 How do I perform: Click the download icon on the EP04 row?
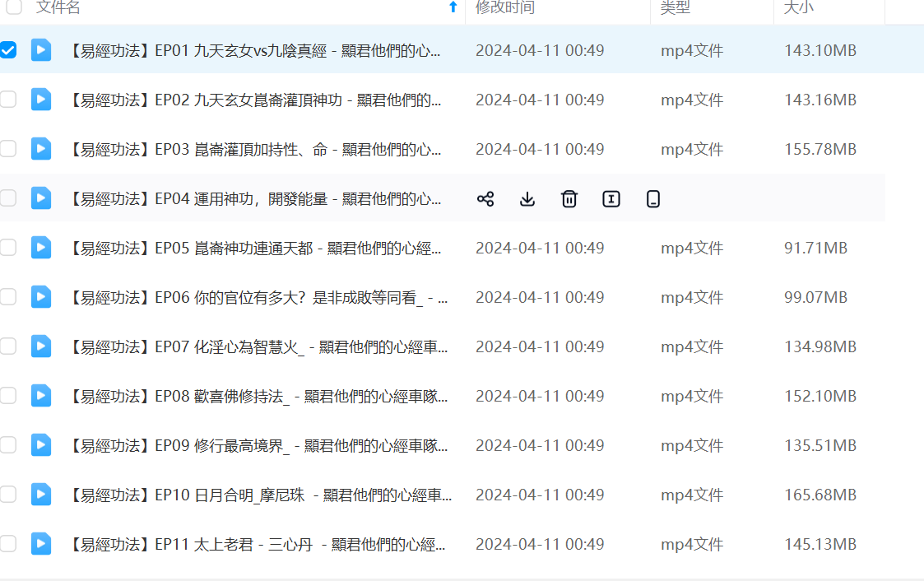tap(527, 198)
